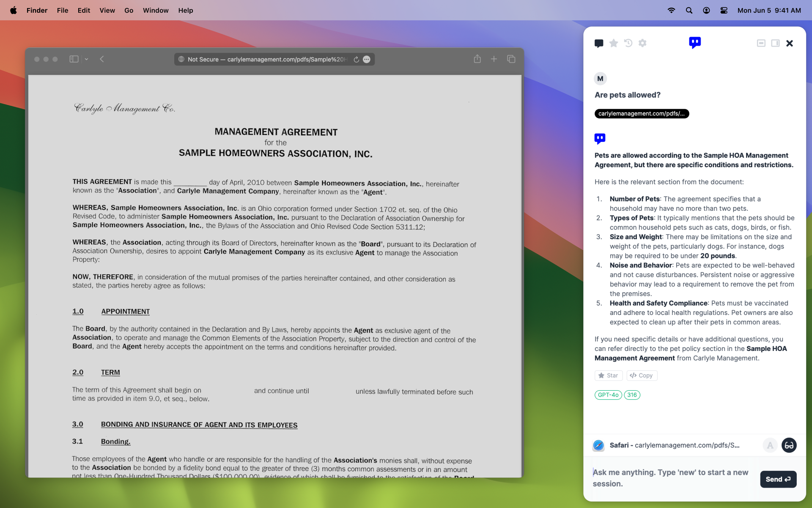Open the chat tab icon
This screenshot has height=508, width=812.
(599, 43)
